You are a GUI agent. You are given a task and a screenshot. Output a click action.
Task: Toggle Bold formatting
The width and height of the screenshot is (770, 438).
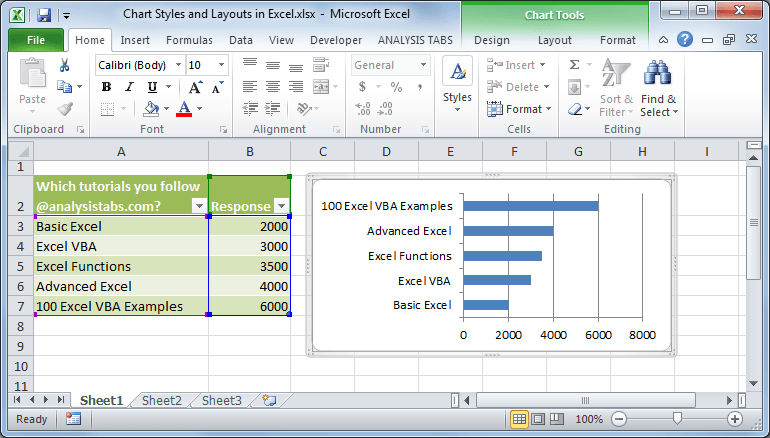[x=106, y=87]
